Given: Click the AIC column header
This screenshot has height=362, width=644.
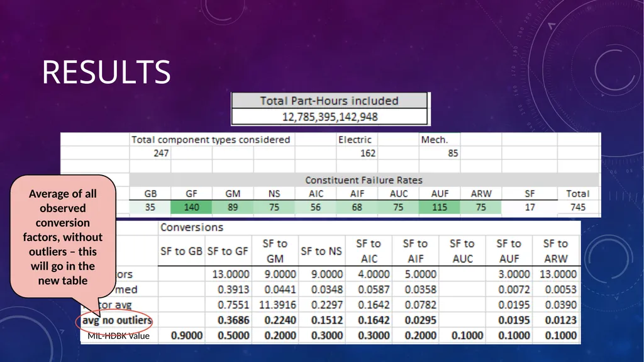Looking at the screenshot, I should (316, 194).
